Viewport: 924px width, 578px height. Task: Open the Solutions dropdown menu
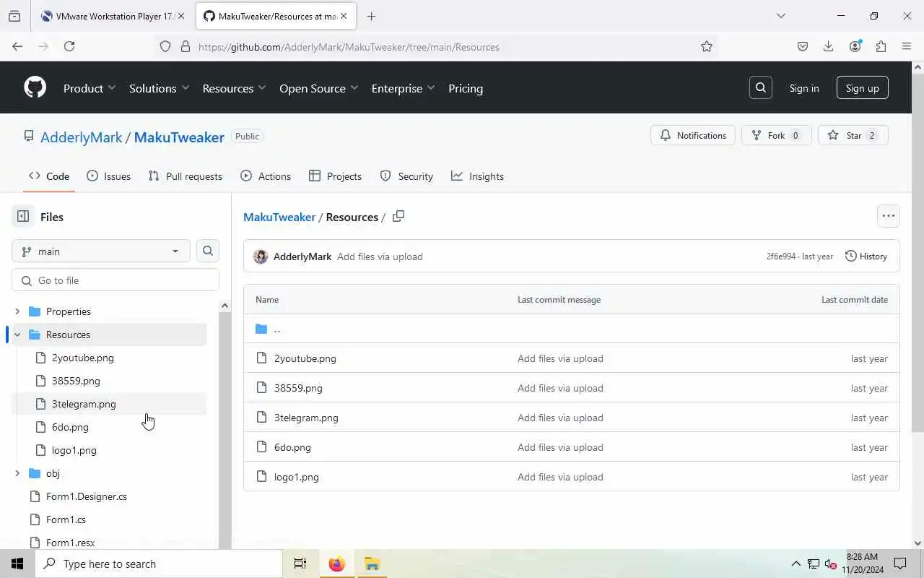point(159,88)
